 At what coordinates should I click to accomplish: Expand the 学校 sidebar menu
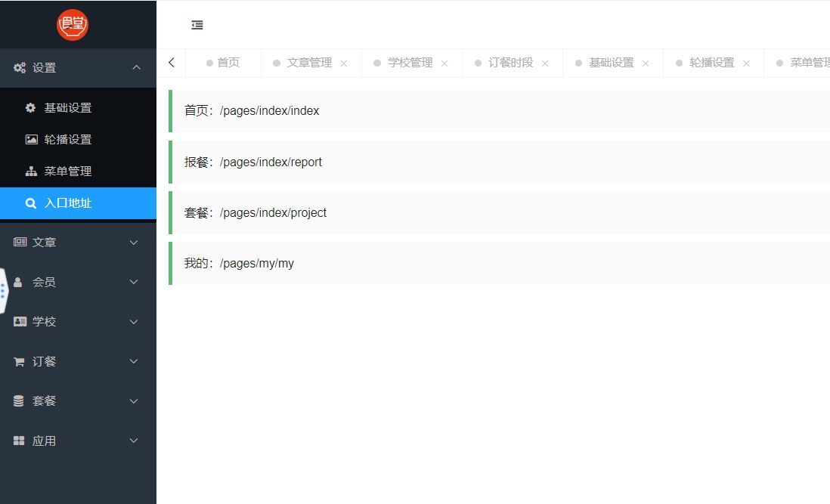[x=134, y=322]
